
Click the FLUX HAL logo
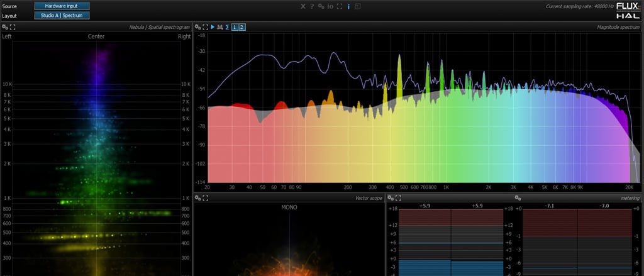pos(628,11)
